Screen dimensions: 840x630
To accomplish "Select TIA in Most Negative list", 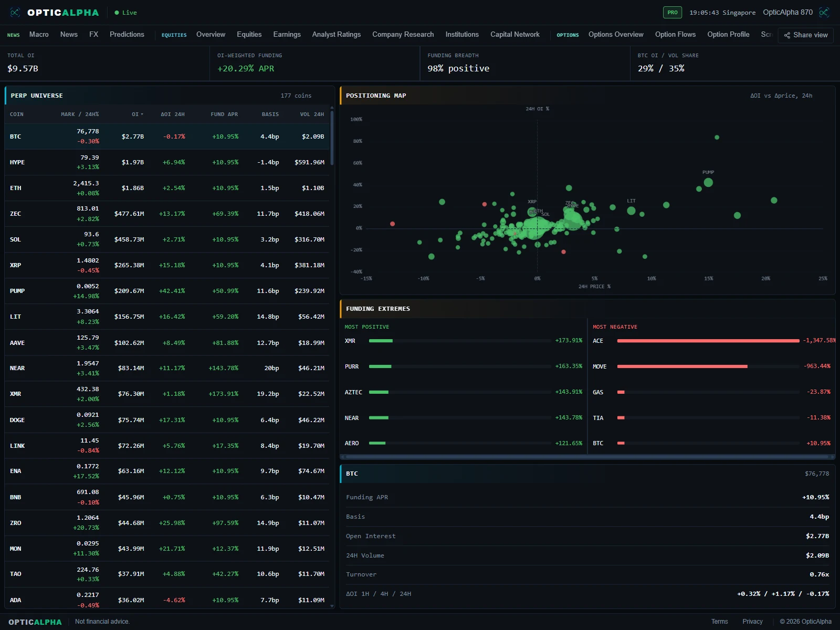I will coord(712,418).
